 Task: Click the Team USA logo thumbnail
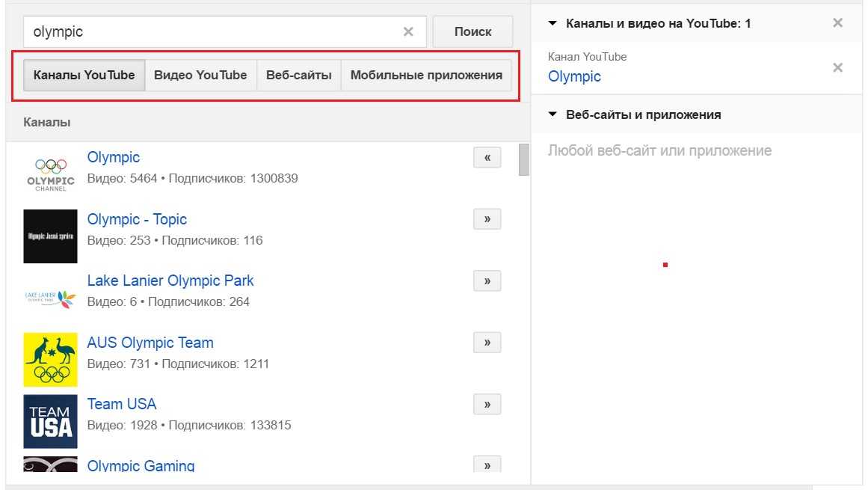50,421
